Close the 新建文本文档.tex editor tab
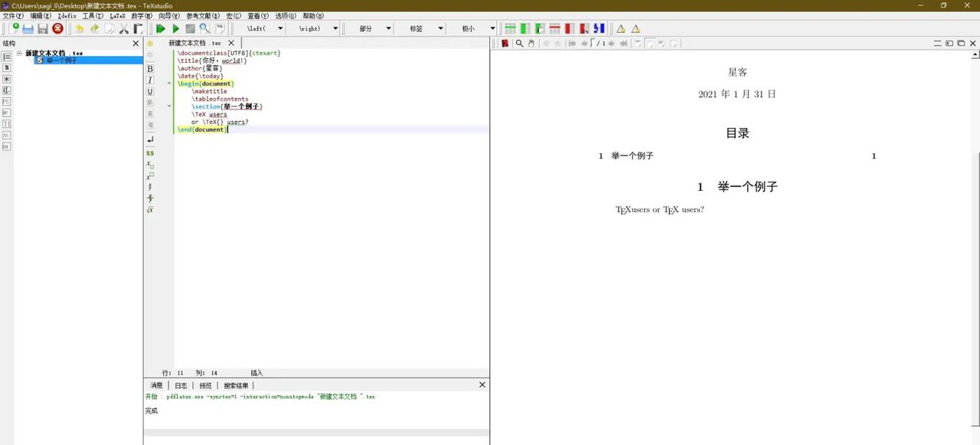Viewport: 980px width, 445px height. pos(230,43)
